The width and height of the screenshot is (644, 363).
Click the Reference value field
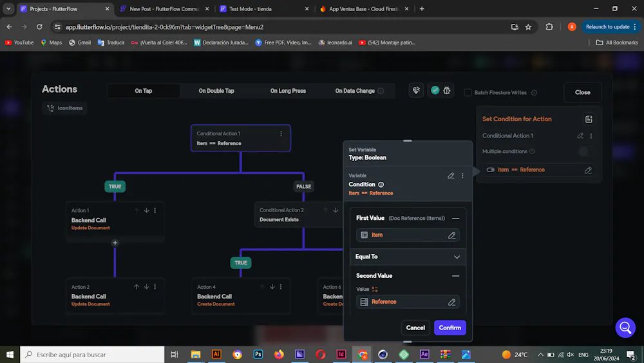click(x=408, y=302)
